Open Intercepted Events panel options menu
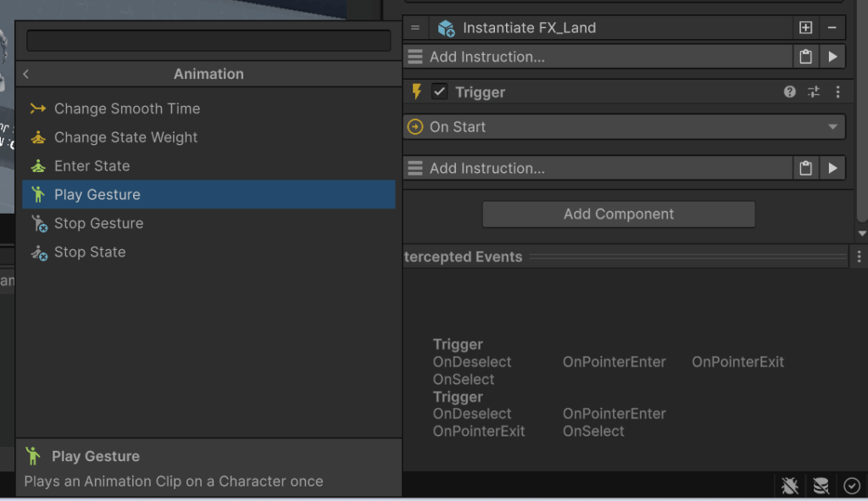868x501 pixels. coord(859,257)
